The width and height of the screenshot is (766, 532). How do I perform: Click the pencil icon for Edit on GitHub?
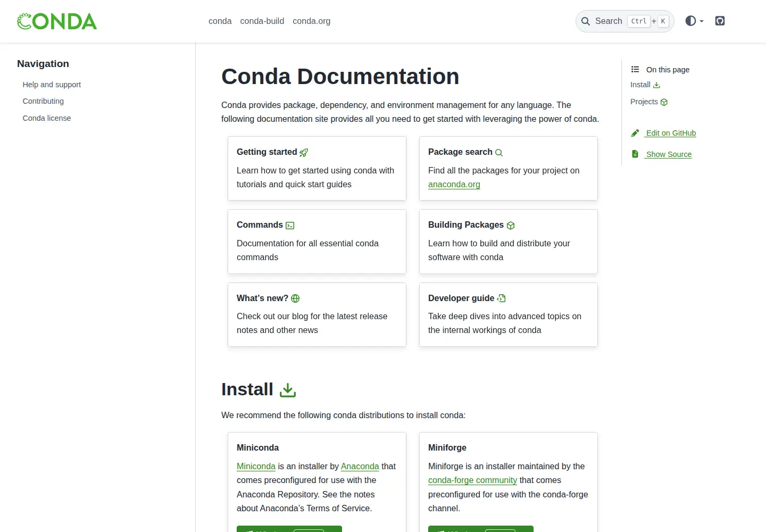(x=635, y=133)
